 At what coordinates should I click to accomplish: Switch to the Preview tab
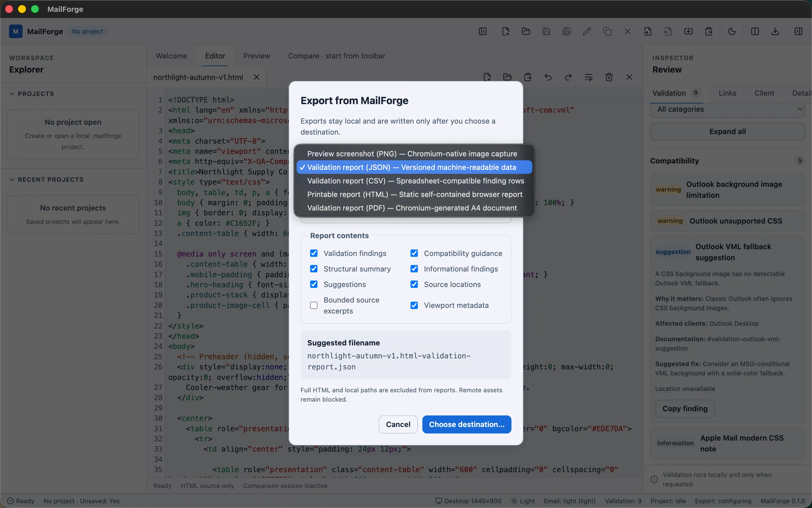256,56
